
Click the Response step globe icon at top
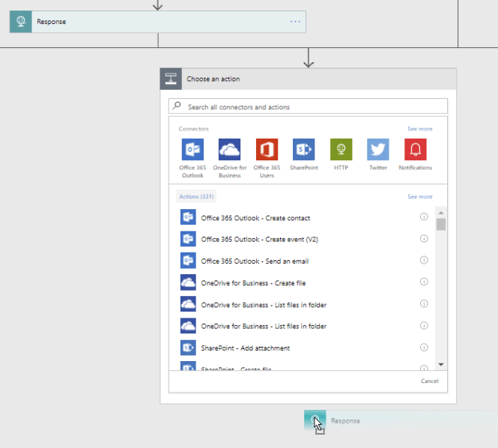(21, 22)
